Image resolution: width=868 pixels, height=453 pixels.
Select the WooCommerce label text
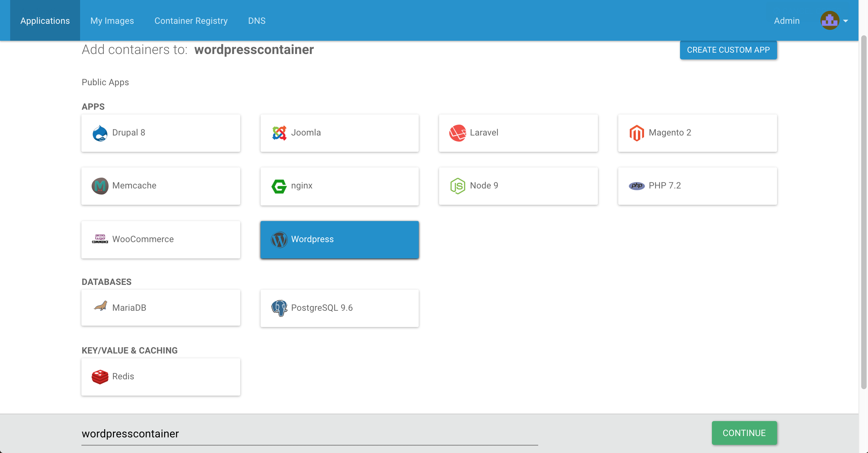[x=143, y=239]
